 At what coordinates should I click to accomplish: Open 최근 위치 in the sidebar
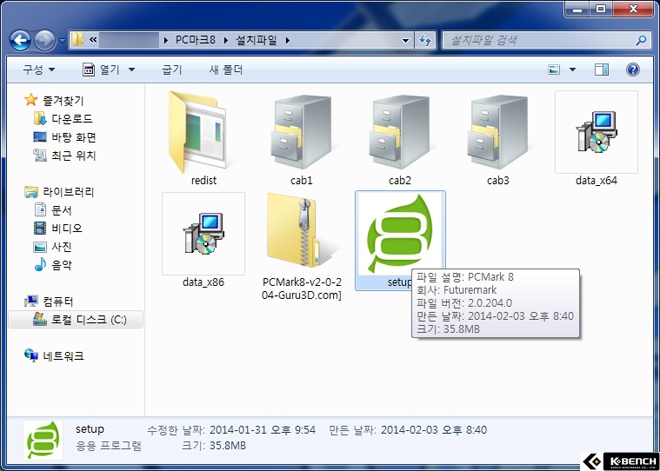[74, 156]
